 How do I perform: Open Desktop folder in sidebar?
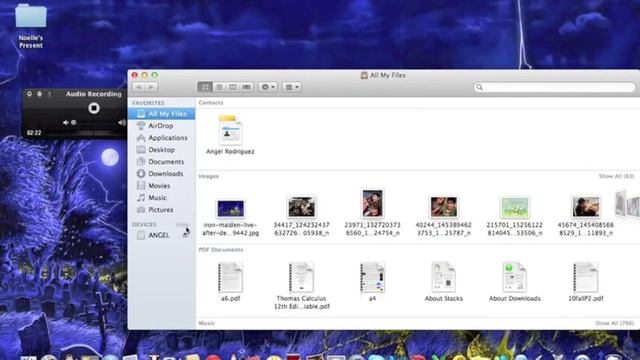tap(162, 150)
